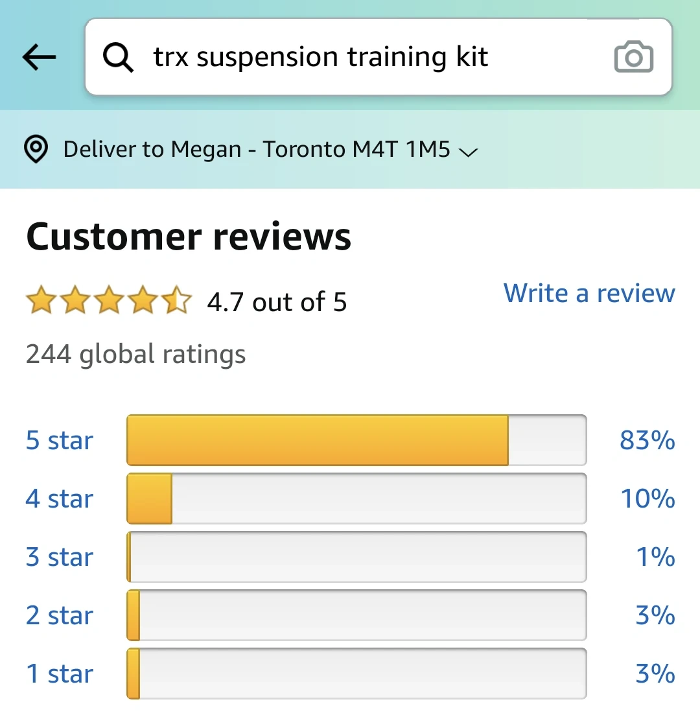Open 2 star reviews
This screenshot has width=700, height=728.
(x=60, y=615)
